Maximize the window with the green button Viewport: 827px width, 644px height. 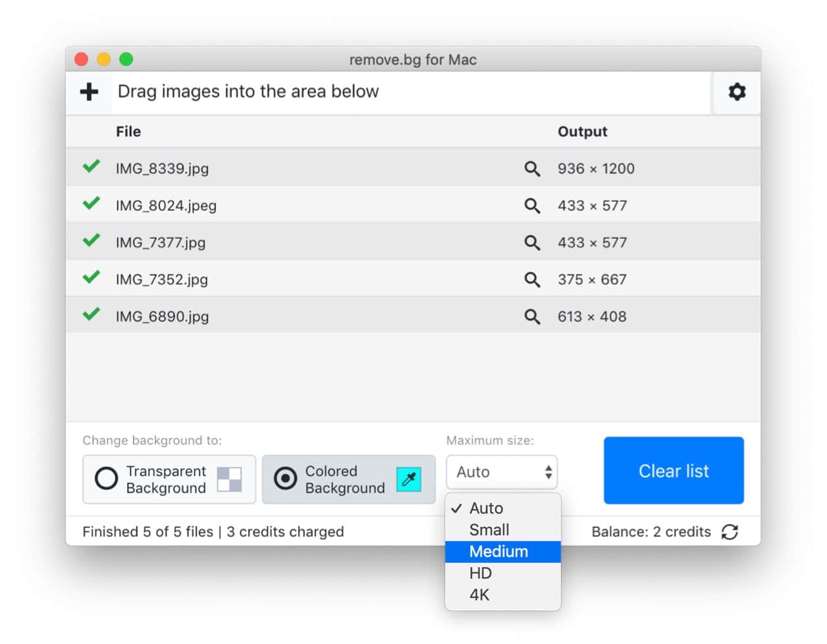(126, 60)
